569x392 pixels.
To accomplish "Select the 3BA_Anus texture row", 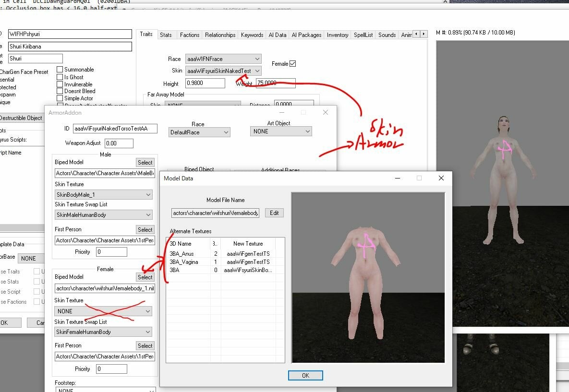I will (225, 253).
